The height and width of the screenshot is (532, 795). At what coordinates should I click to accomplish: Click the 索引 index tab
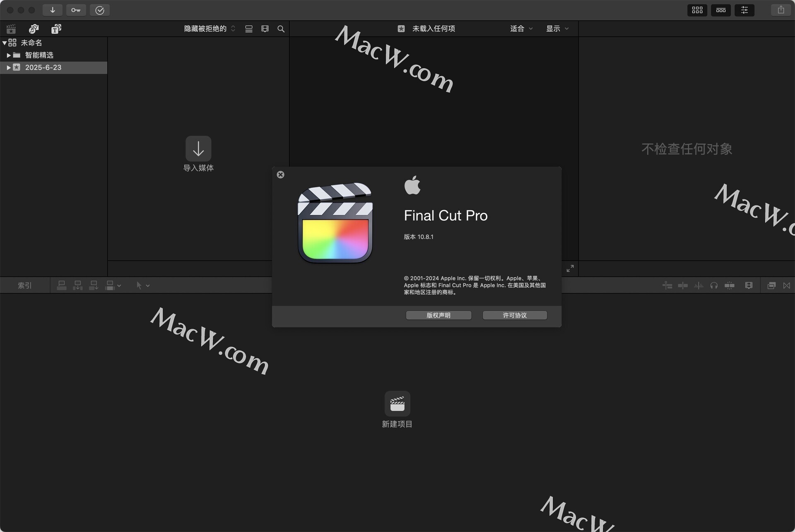24,285
